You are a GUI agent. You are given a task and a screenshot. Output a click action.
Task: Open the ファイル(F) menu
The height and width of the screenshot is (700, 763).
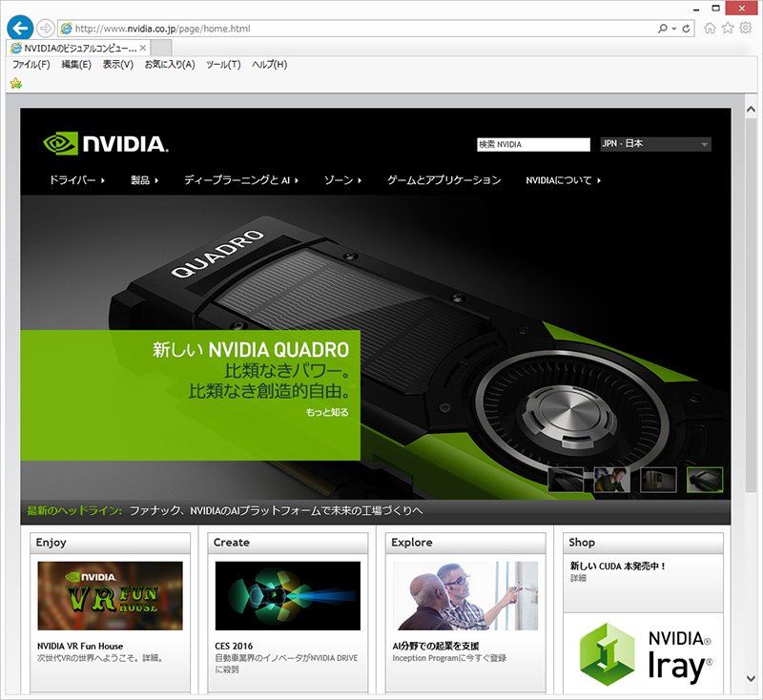point(31,64)
